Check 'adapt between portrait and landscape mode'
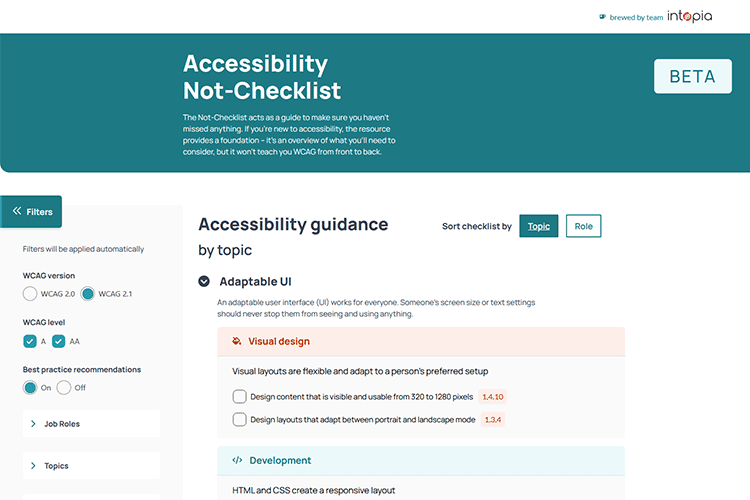Image resolution: width=750 pixels, height=500 pixels. click(x=239, y=420)
